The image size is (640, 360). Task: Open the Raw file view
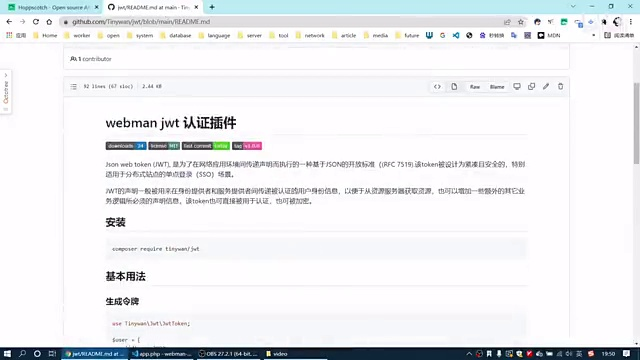[475, 87]
